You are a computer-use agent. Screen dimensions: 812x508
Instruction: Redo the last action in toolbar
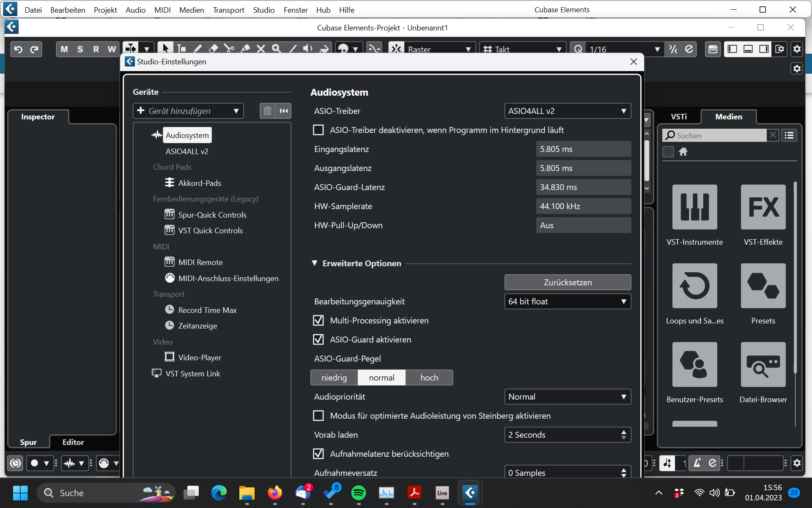[34, 49]
